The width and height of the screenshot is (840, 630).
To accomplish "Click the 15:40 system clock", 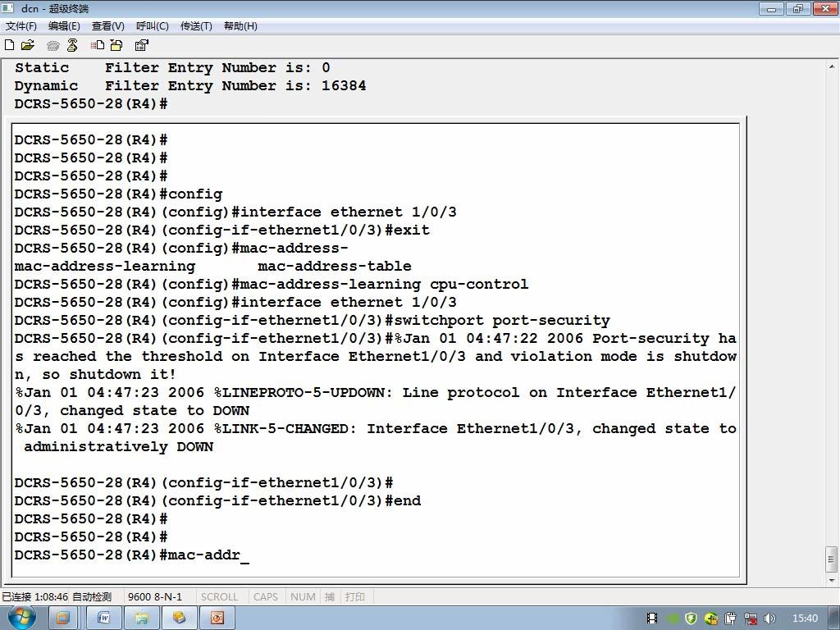I will (x=805, y=619).
